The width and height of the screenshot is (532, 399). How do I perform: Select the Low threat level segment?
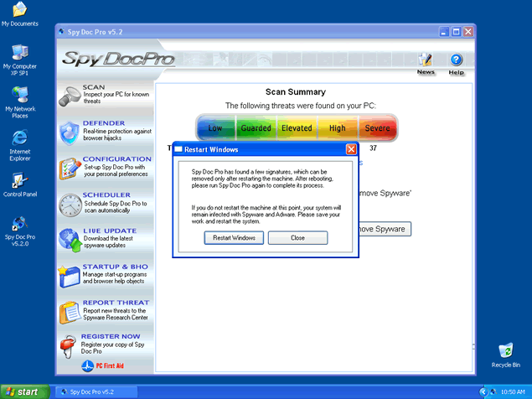[215, 128]
